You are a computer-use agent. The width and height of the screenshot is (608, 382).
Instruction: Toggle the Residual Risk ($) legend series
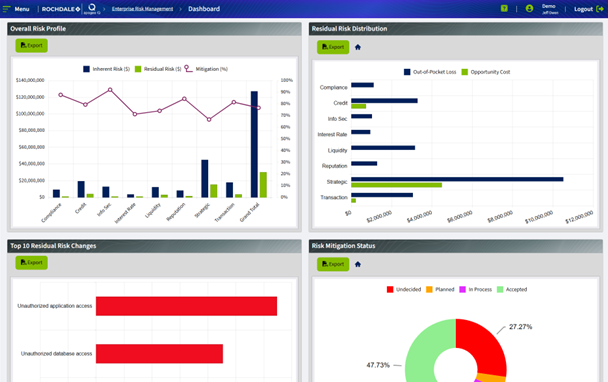(158, 69)
